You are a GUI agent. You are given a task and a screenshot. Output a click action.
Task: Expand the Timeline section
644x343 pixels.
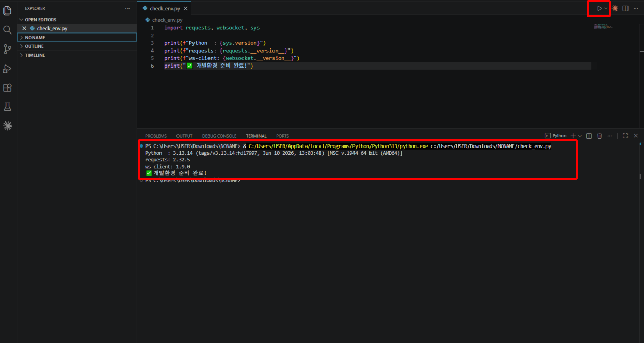[77, 55]
